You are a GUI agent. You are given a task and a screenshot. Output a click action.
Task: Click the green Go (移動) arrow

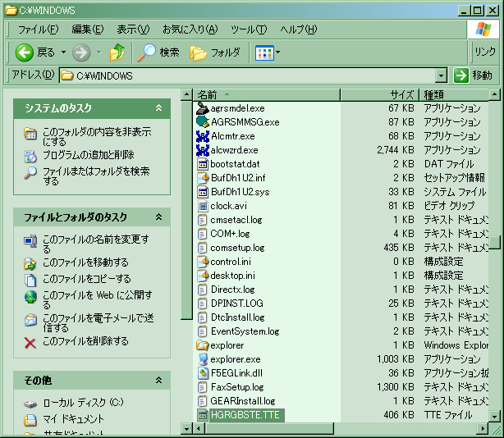[x=461, y=75]
